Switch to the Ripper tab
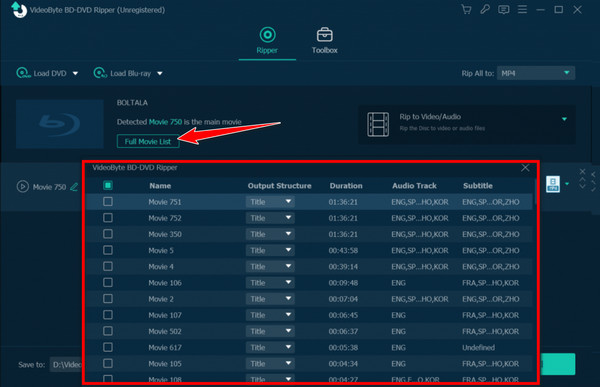The width and height of the screenshot is (600, 387). point(267,41)
